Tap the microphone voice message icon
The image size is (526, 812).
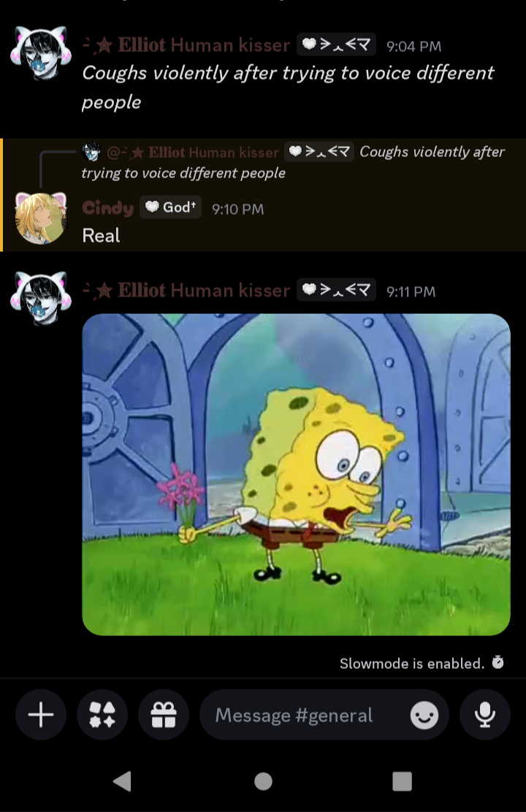(485, 715)
